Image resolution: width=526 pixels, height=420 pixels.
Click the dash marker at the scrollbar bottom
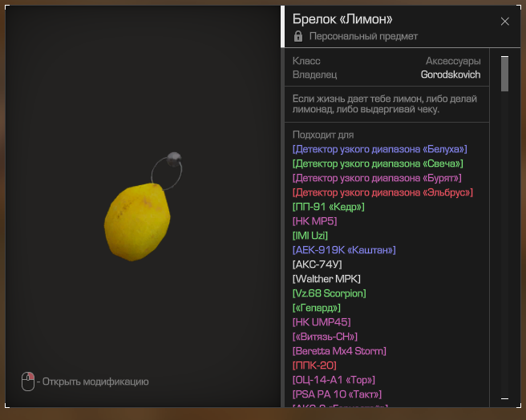(504, 398)
